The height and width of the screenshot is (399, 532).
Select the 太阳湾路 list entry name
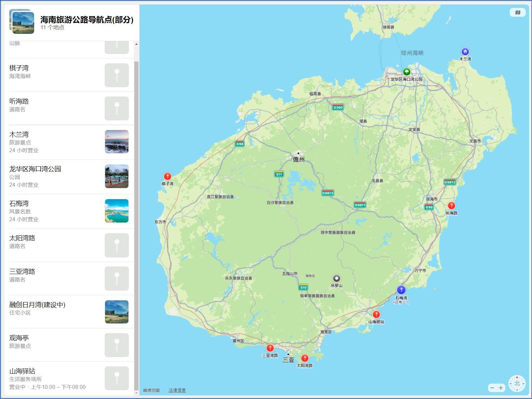[22, 238]
